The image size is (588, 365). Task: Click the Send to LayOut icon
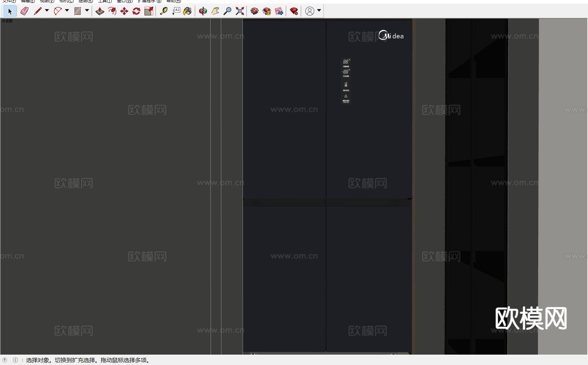point(279,11)
